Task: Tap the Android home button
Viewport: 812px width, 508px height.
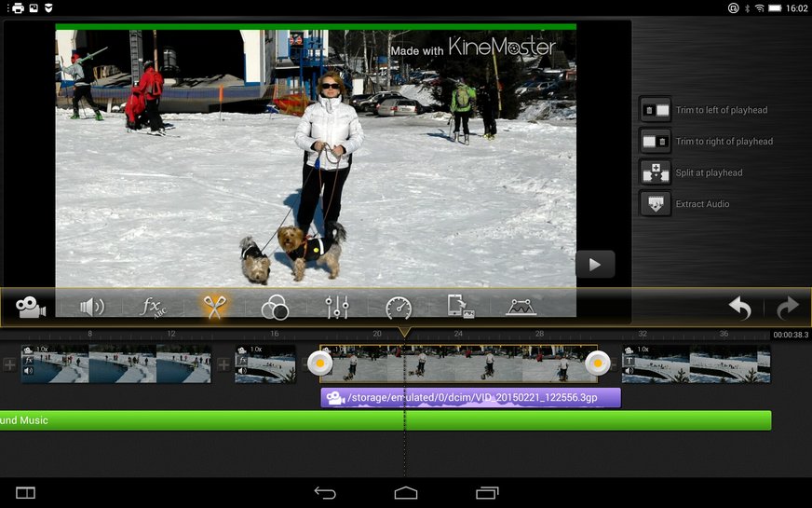Action: (x=405, y=493)
